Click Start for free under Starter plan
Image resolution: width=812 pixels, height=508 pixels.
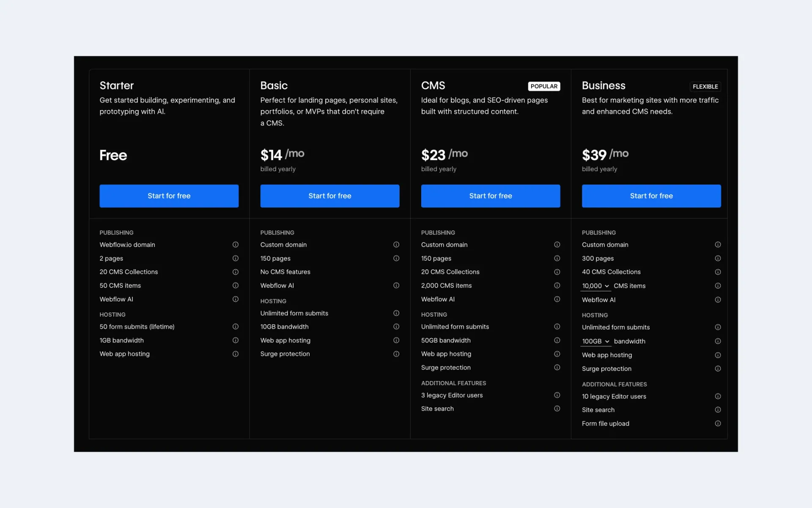click(169, 196)
